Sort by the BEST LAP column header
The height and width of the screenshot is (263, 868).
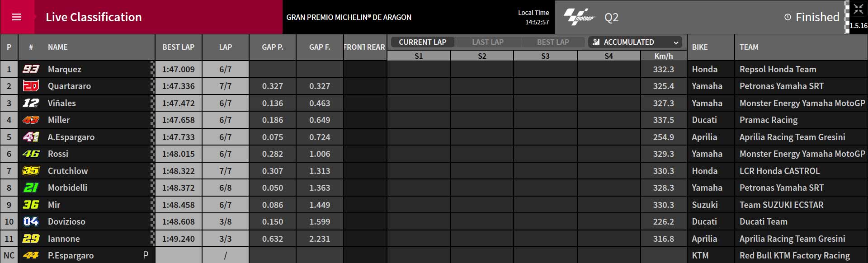pyautogui.click(x=179, y=47)
